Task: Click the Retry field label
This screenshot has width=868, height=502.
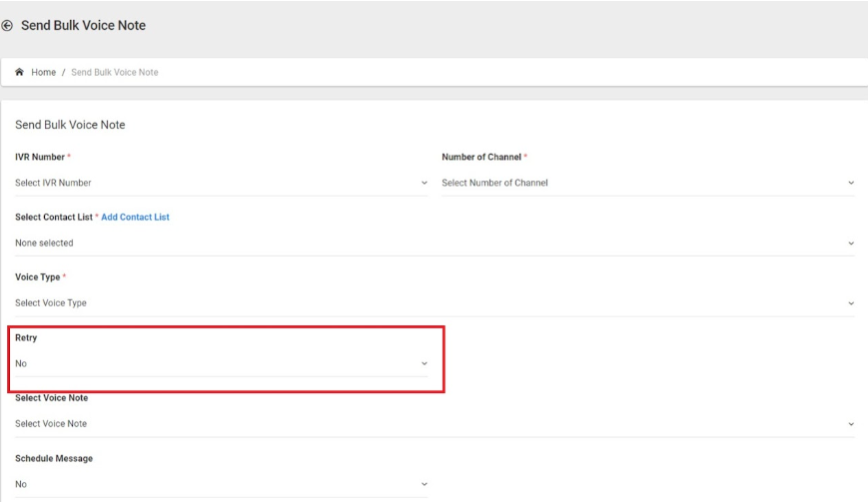Action: point(26,337)
